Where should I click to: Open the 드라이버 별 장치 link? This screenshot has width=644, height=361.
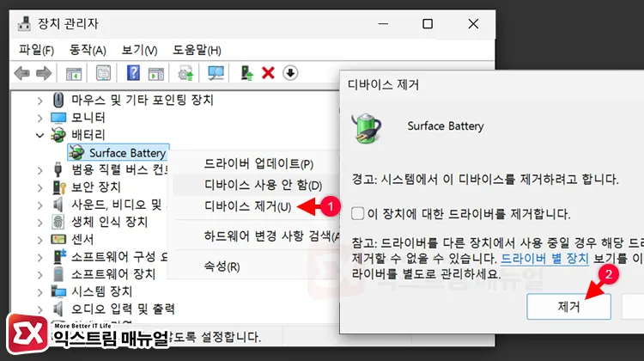tap(544, 259)
